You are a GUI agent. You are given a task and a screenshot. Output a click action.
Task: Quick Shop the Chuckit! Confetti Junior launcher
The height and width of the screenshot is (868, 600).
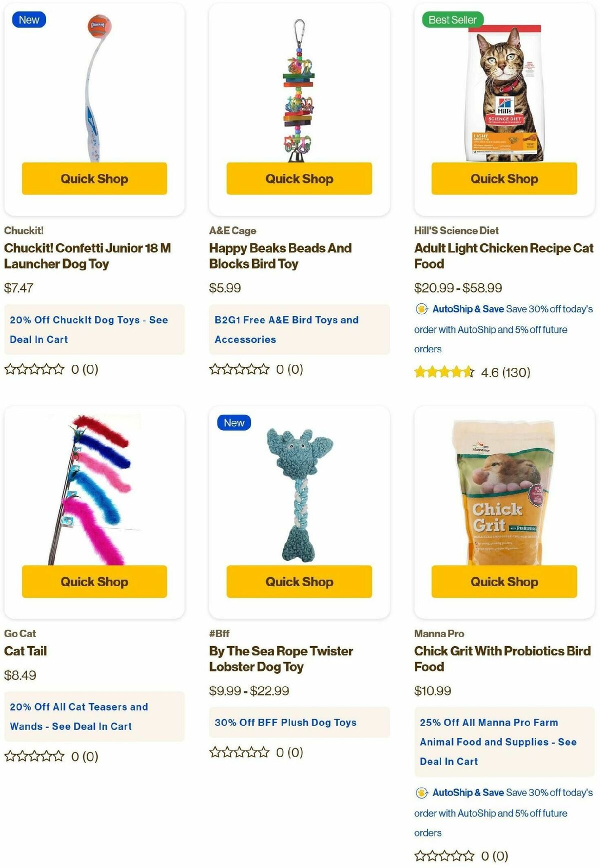[94, 178]
